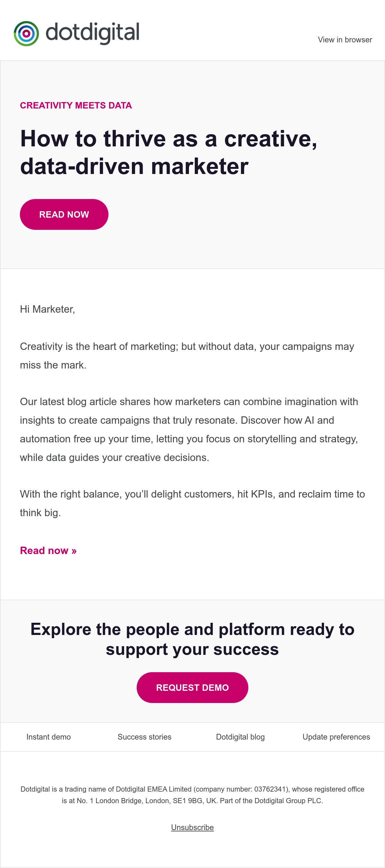This screenshot has width=385, height=868.
Task: Click the READ NOW button
Action: point(64,214)
